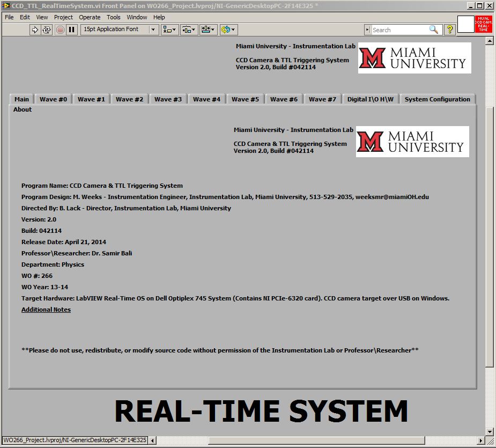The image size is (496, 448).
Task: Click the Version: 2.0 text
Action: 39,219
